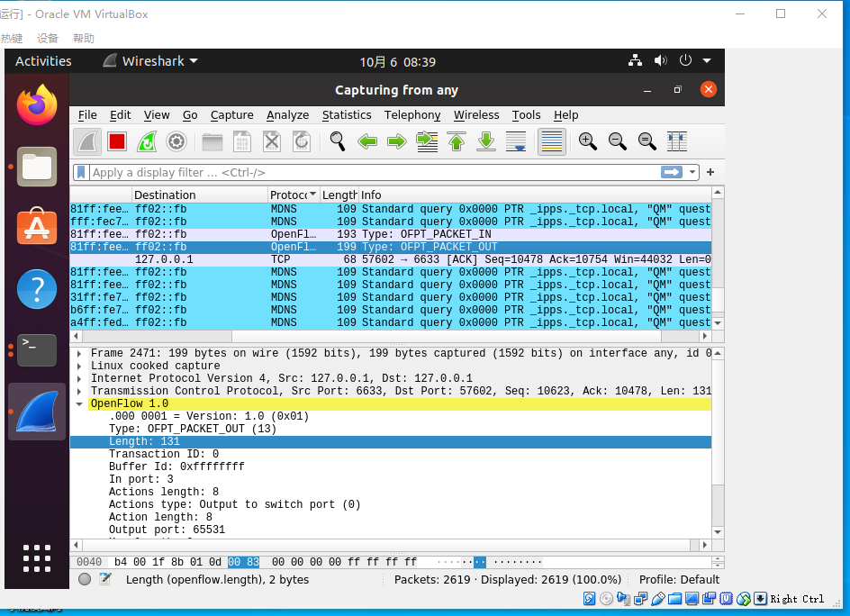Restart the current capture with green fin icon
The image size is (850, 616).
point(147,142)
